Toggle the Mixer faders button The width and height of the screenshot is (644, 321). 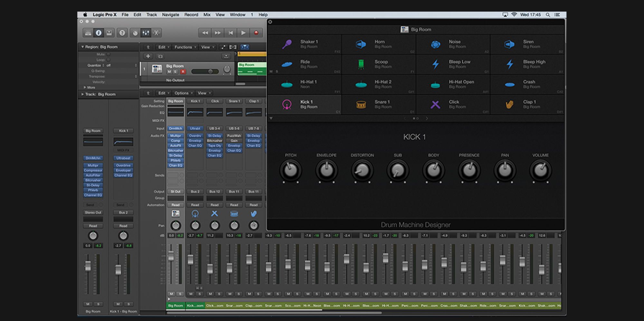[x=146, y=33]
